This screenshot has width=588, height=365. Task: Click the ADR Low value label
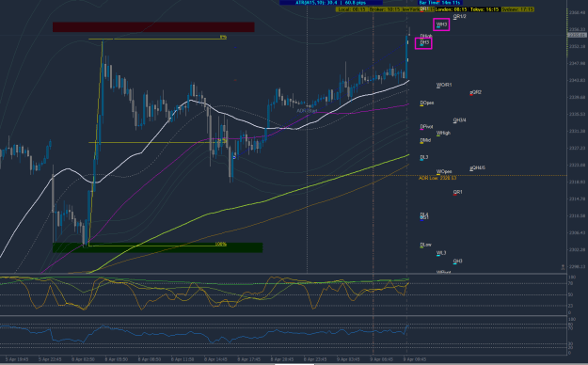point(437,178)
